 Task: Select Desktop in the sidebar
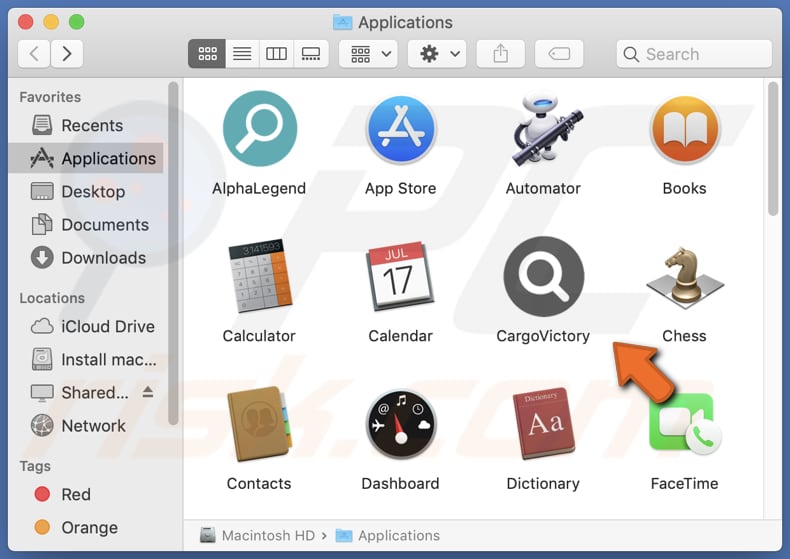tap(86, 192)
